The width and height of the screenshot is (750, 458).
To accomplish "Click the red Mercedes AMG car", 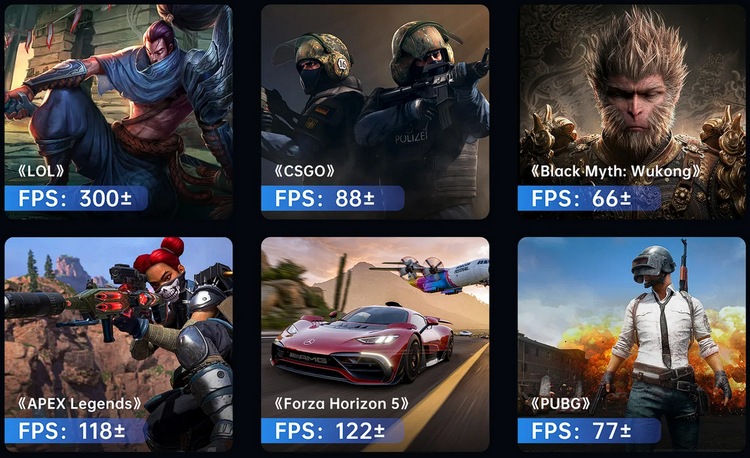I will coord(362,345).
